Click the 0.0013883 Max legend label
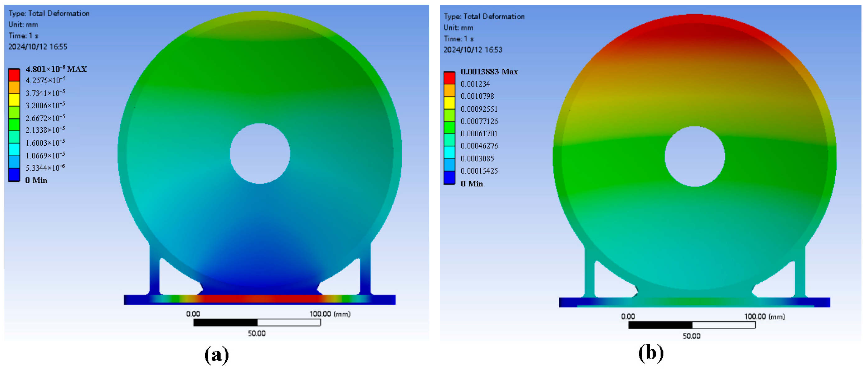Viewport: 868px width, 371px height. click(x=489, y=72)
